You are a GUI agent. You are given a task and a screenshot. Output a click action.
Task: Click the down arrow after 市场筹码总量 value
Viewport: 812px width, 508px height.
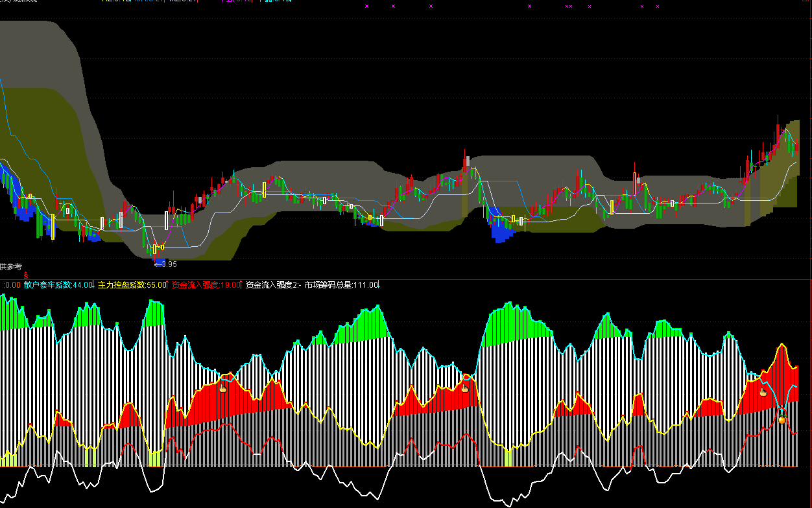tap(379, 284)
